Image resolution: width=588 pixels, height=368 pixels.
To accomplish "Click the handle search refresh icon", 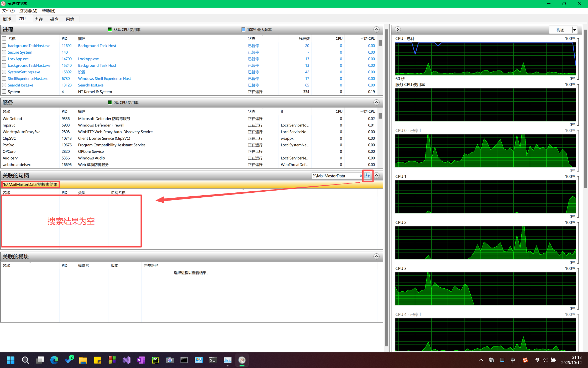I will point(367,176).
